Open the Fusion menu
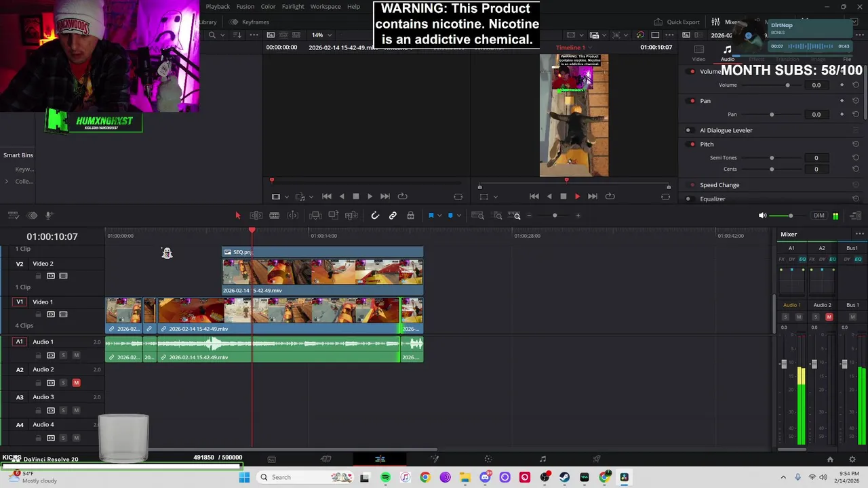868x488 pixels. 245,7
